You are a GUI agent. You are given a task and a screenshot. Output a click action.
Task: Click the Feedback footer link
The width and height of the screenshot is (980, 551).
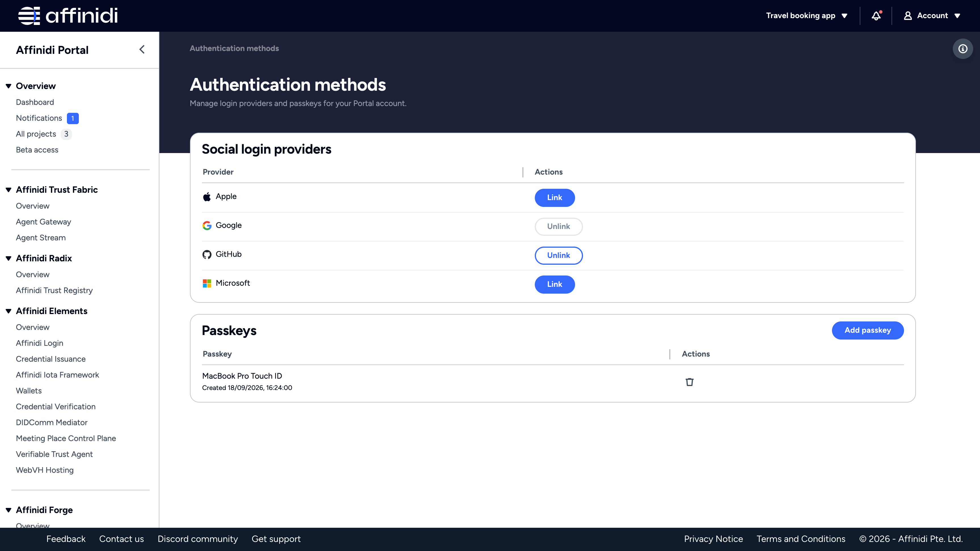coord(66,539)
